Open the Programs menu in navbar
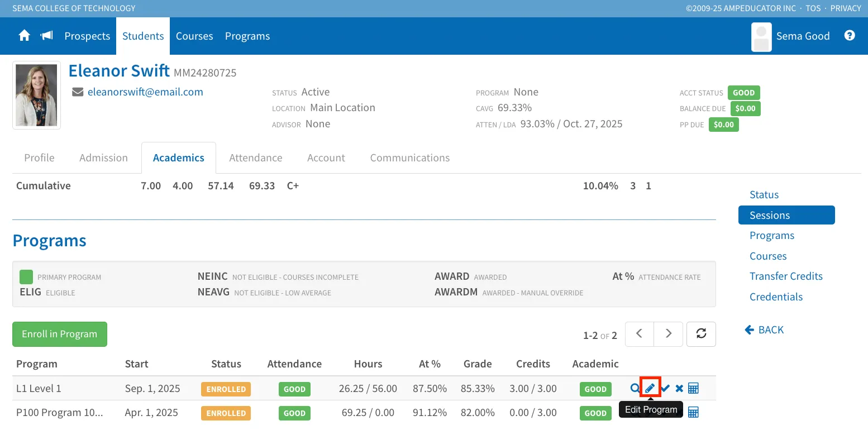The height and width of the screenshot is (430, 868). click(247, 36)
